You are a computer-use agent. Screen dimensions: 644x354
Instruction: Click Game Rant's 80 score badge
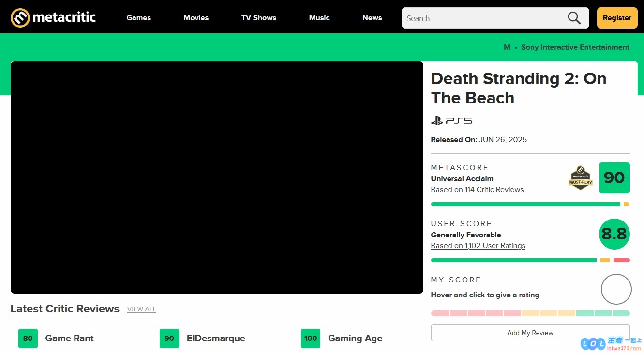(x=28, y=339)
